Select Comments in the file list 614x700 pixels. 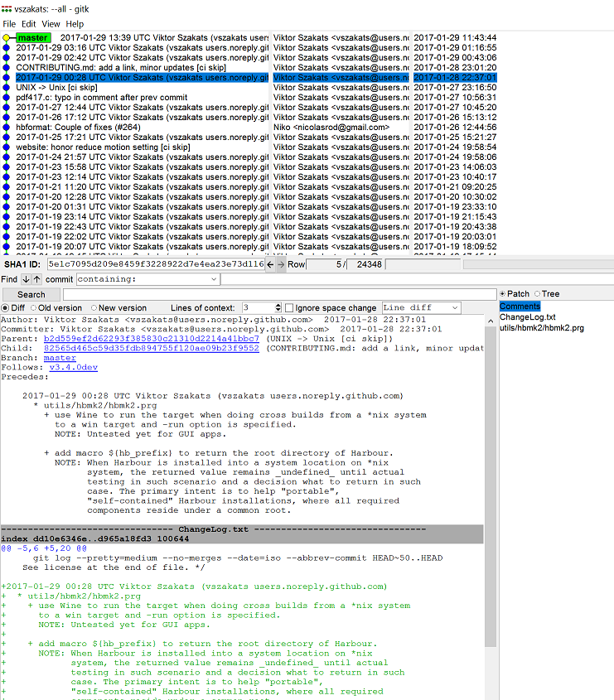pos(520,307)
